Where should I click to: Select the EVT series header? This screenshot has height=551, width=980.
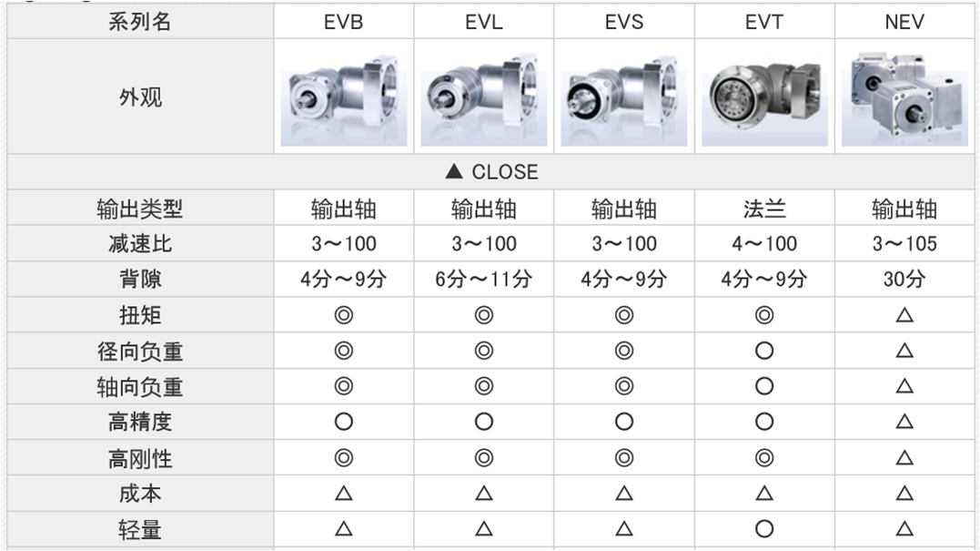pos(764,22)
